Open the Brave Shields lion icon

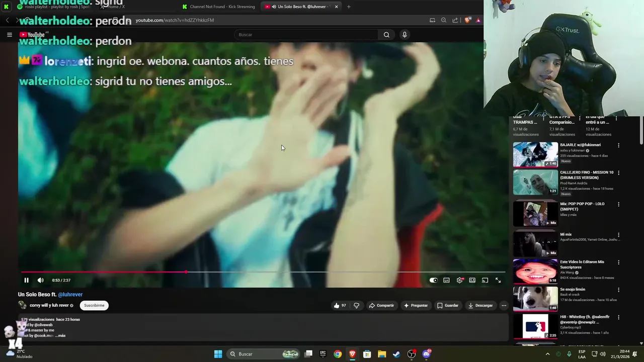467,20
